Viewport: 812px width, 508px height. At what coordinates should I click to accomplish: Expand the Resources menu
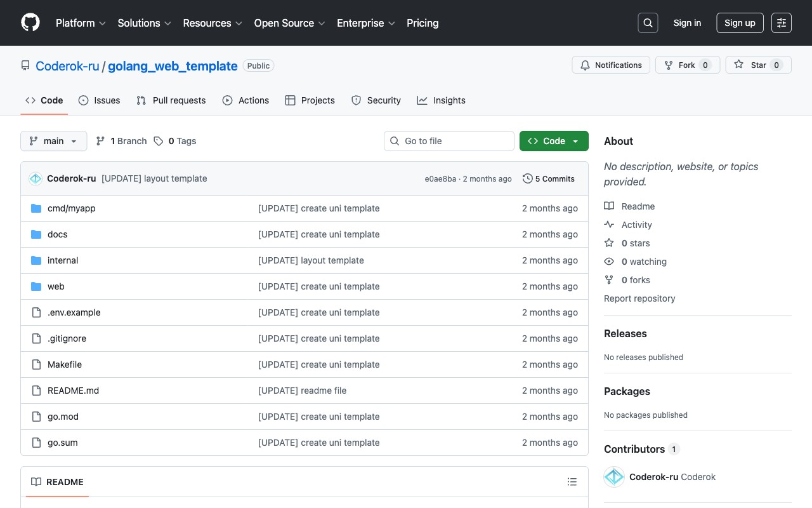[x=213, y=23]
